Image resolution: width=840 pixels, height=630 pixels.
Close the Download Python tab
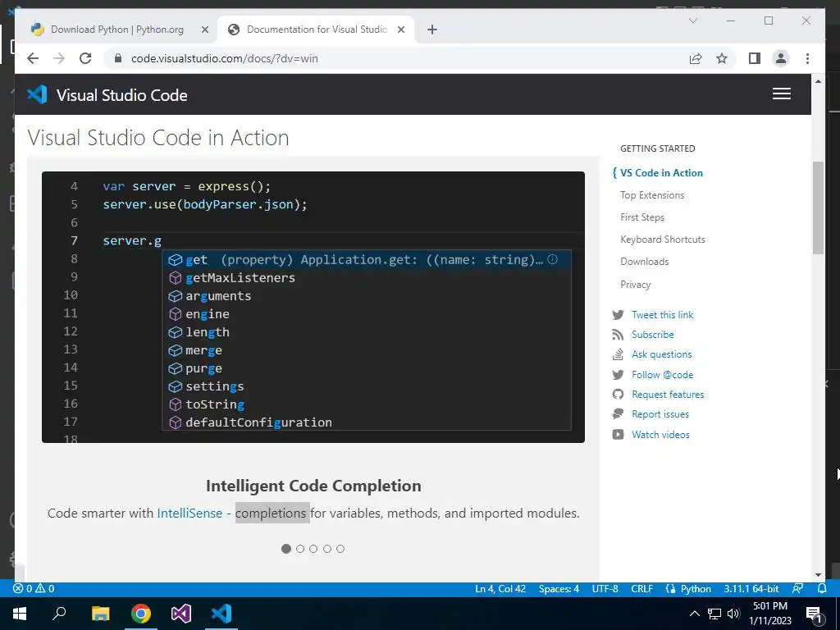(x=204, y=30)
